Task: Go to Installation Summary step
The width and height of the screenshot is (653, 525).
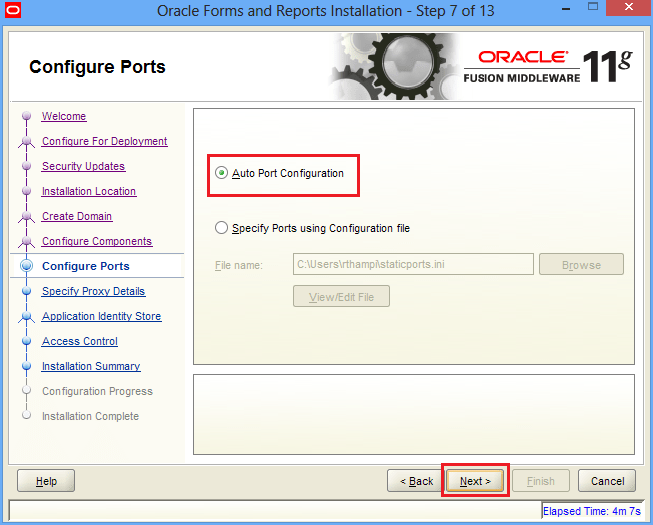Action: [x=91, y=366]
